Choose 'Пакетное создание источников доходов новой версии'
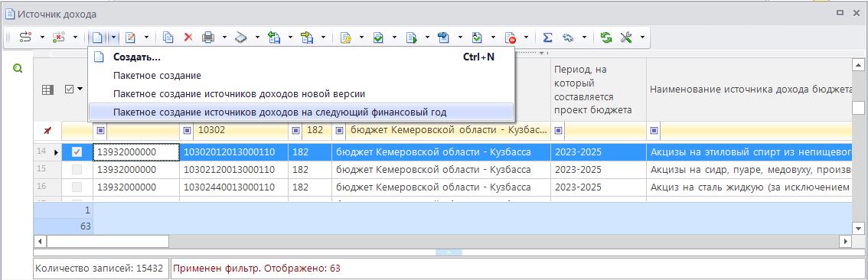The height and width of the screenshot is (280, 868). (302, 94)
